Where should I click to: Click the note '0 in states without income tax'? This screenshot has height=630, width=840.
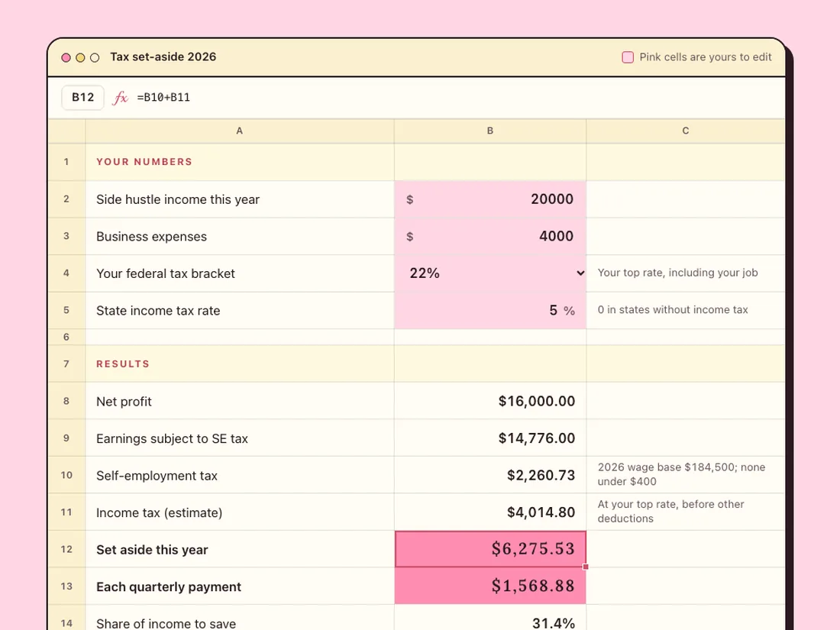click(673, 309)
